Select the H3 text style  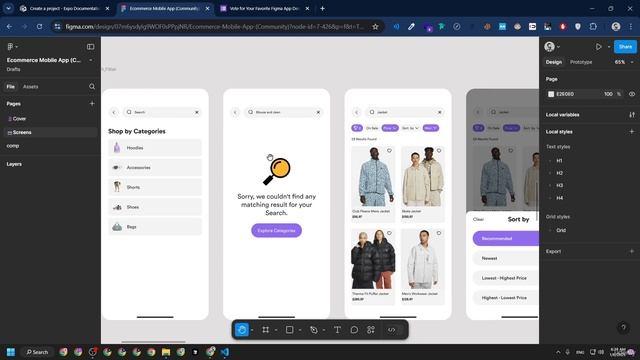(x=559, y=185)
